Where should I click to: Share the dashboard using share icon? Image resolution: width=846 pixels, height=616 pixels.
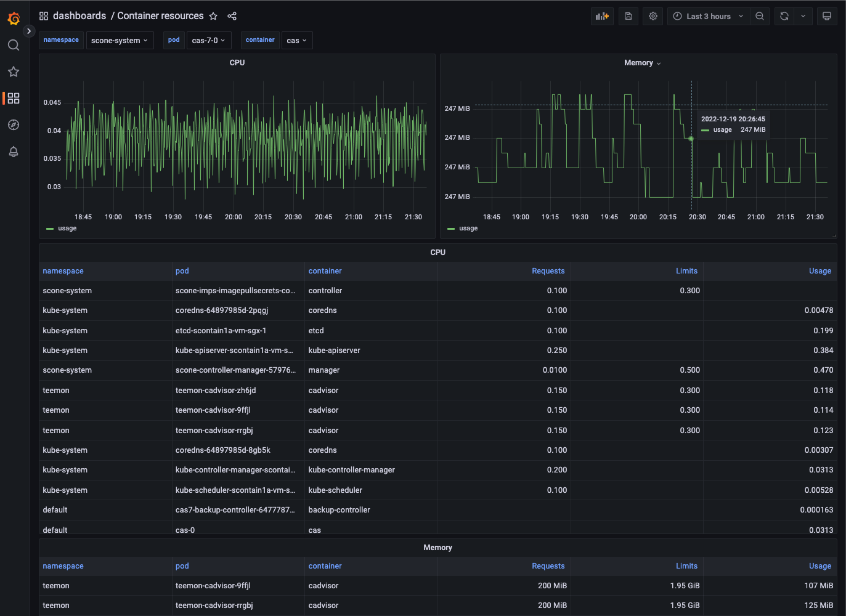pos(232,16)
